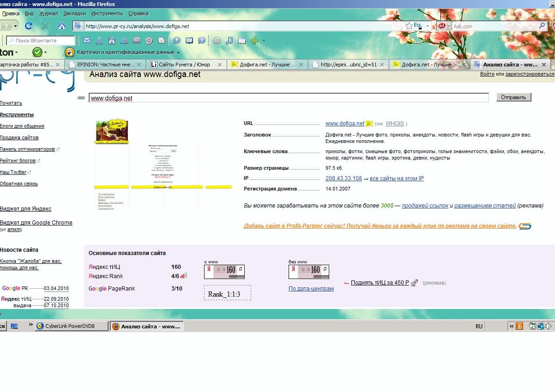555x392 pixels.
Task: Open the Закладки menu
Action: point(75,14)
